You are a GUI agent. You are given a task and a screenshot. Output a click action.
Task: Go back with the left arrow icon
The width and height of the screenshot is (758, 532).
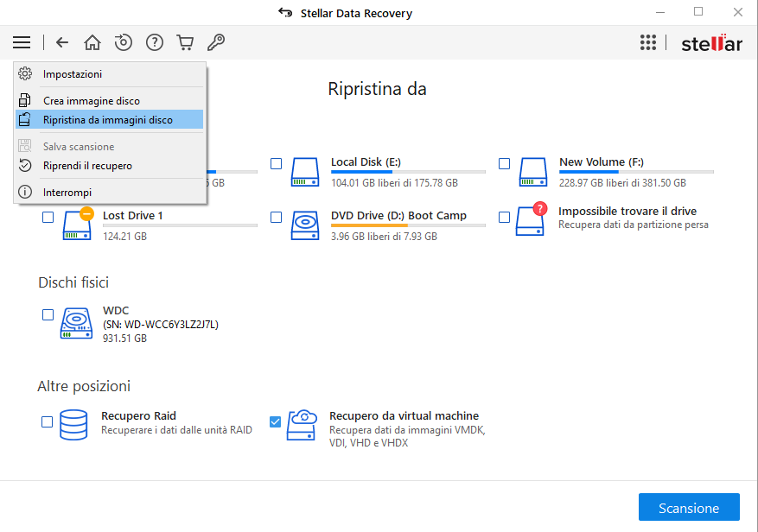62,42
